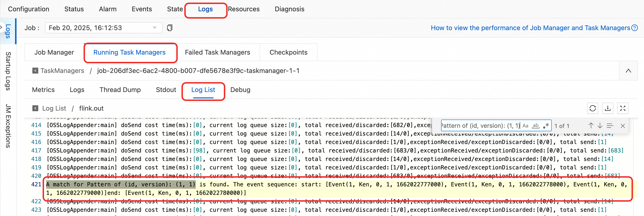Go back to Log List arrow
The width and height of the screenshot is (644, 216).
[35, 108]
